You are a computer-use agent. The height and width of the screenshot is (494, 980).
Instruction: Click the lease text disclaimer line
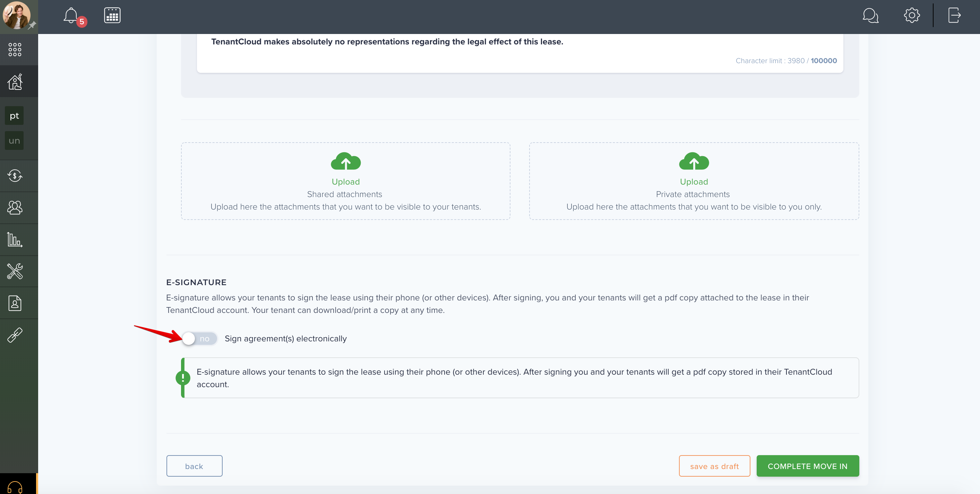[x=387, y=42]
